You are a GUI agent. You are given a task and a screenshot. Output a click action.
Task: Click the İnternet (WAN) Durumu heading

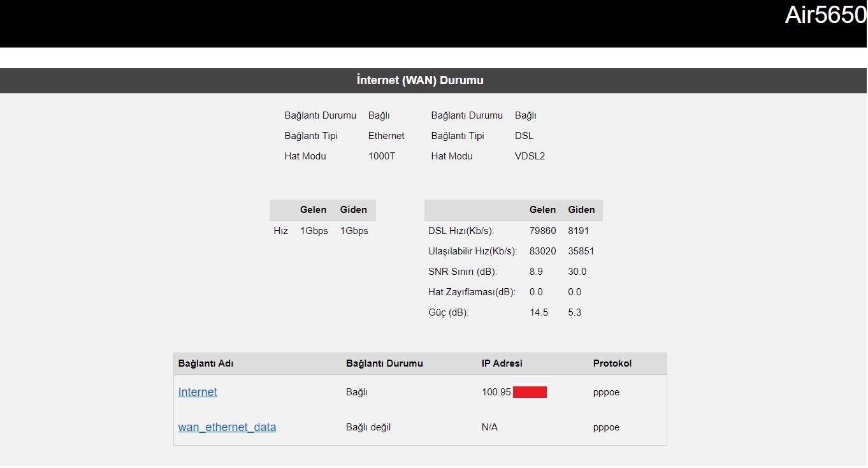420,80
